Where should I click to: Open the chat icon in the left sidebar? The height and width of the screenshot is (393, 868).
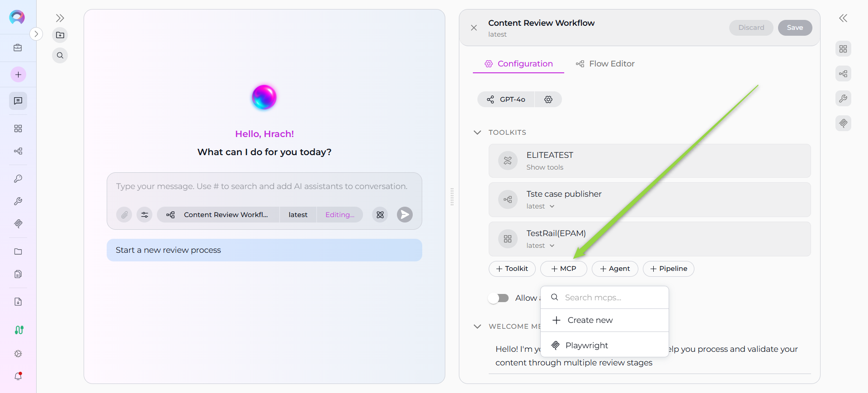(18, 101)
